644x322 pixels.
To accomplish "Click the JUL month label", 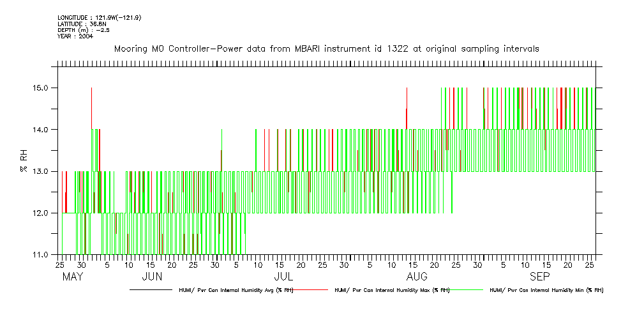I will click(283, 277).
